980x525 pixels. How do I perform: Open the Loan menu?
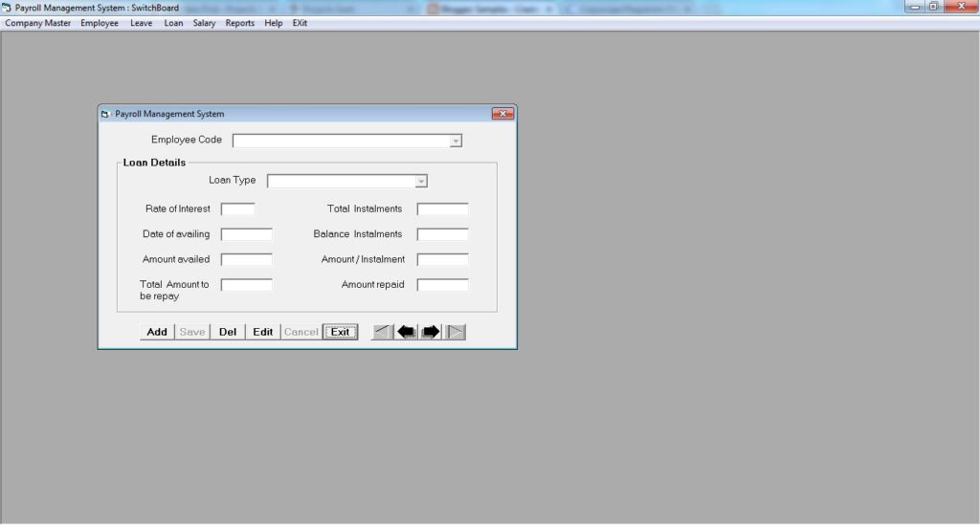pyautogui.click(x=174, y=23)
